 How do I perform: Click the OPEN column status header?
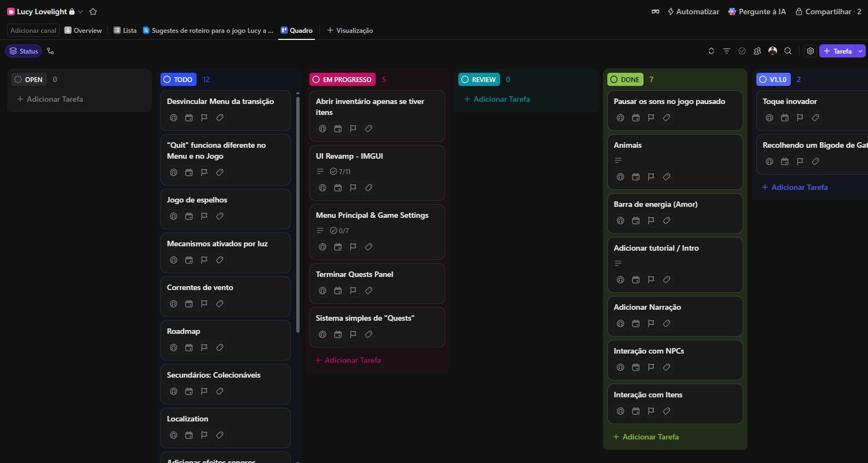pyautogui.click(x=29, y=79)
